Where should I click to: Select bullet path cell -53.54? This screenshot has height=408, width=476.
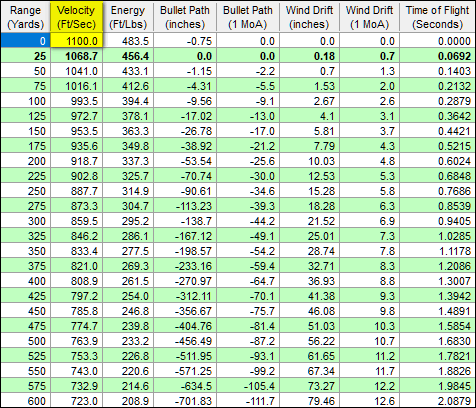[185, 161]
